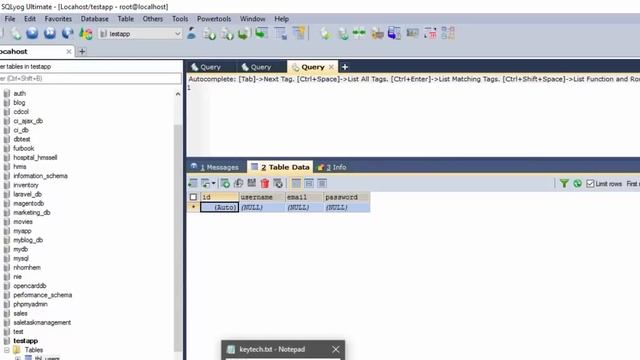
Task: Open the Others menu
Action: [x=153, y=19]
